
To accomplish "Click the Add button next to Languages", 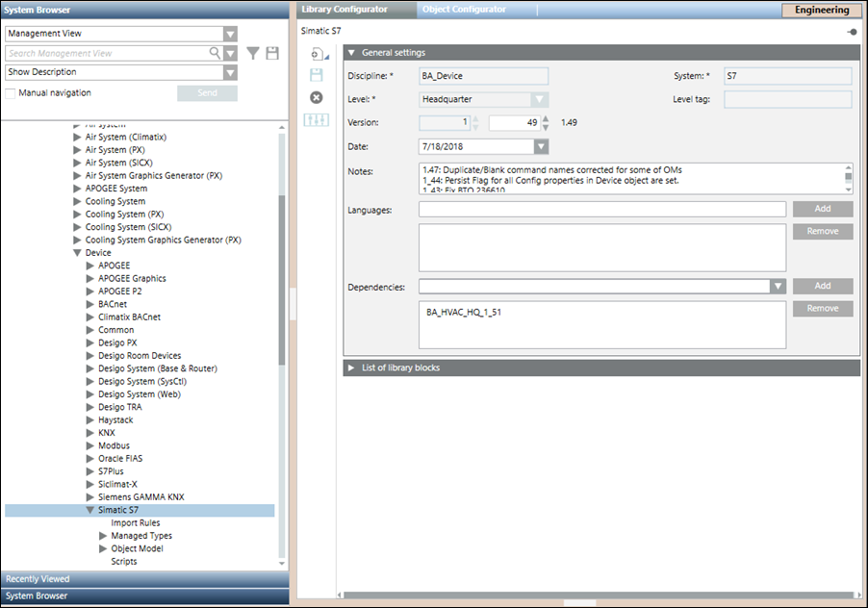I will click(822, 209).
